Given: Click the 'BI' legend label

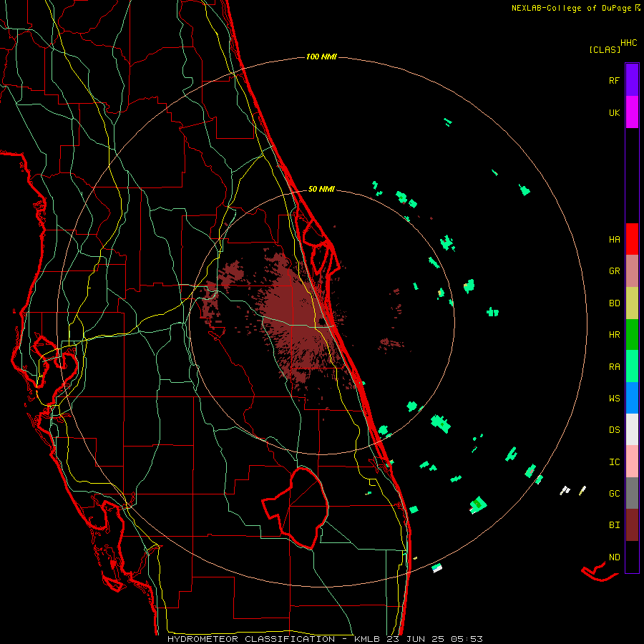Looking at the screenshot, I should click(615, 525).
